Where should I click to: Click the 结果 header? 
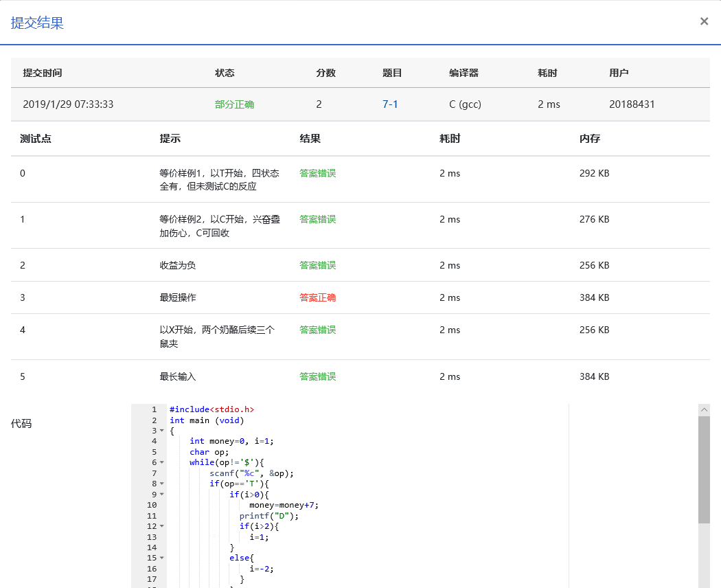(310, 139)
